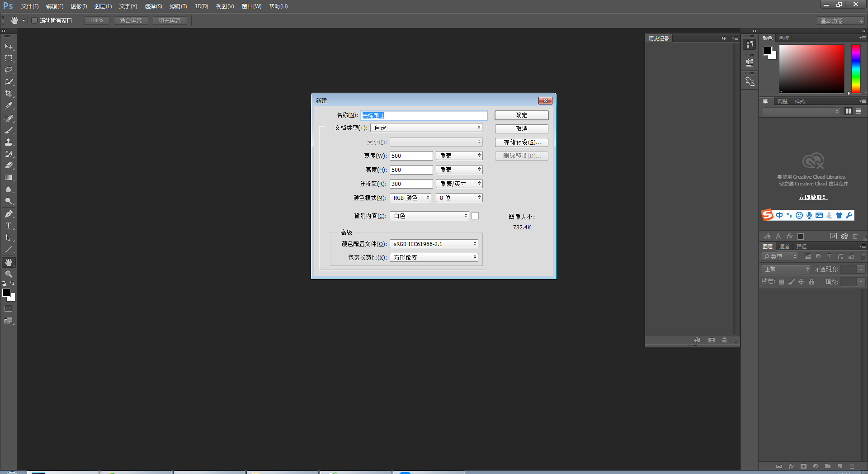
Task: Open 滤镜(T) menu
Action: (178, 6)
